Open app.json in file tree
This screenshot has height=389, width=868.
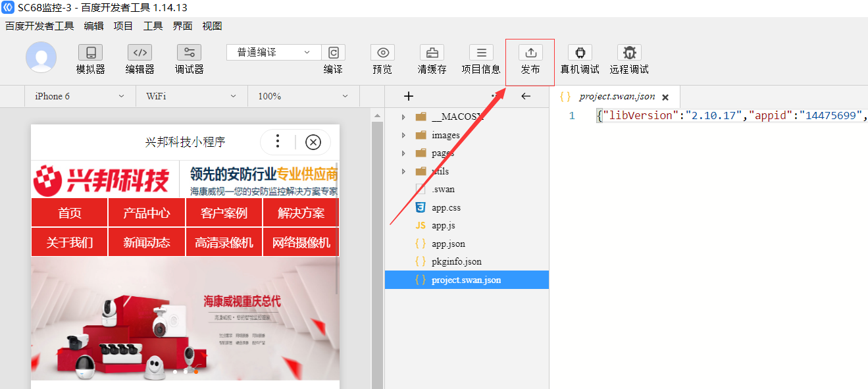pyautogui.click(x=448, y=244)
